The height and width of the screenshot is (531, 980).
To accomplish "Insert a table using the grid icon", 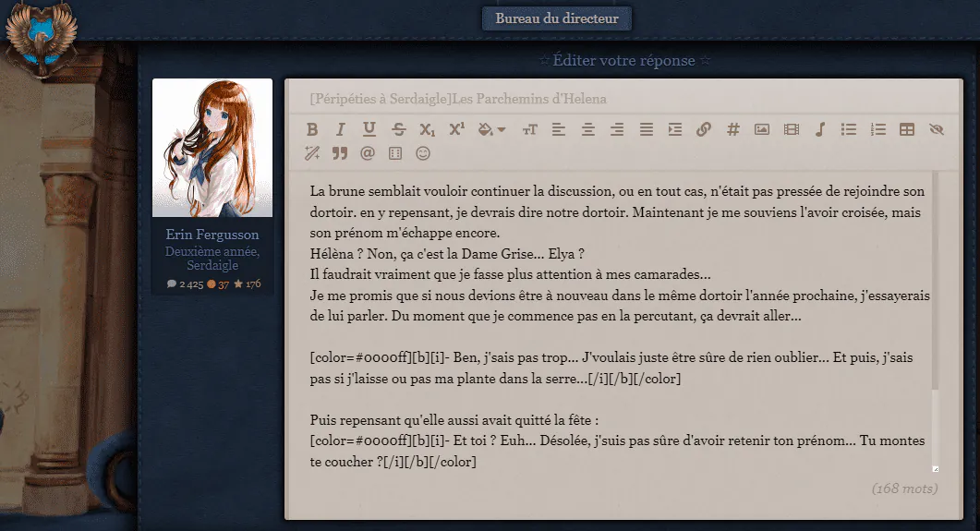I will (x=907, y=129).
